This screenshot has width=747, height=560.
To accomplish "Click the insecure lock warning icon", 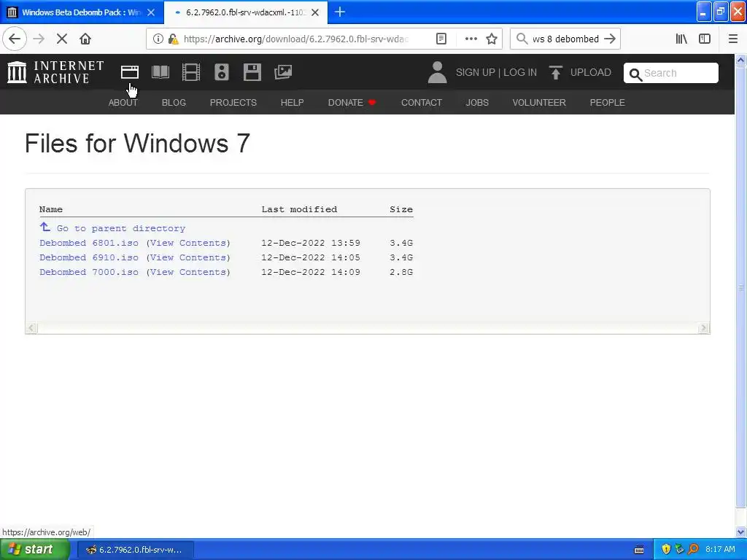I will pos(174,39).
